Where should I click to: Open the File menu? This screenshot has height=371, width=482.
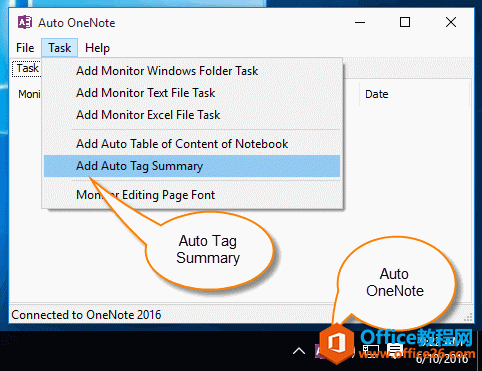pyautogui.click(x=25, y=48)
